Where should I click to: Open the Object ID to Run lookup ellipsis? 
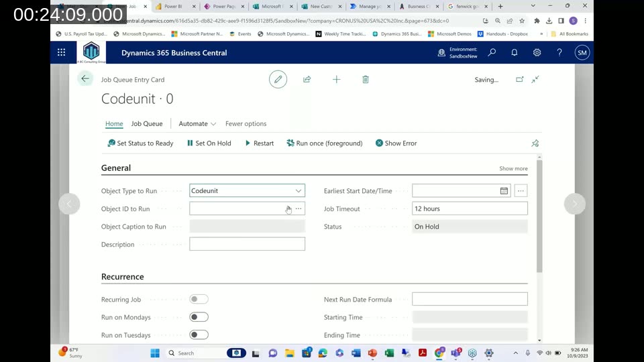coord(299,208)
